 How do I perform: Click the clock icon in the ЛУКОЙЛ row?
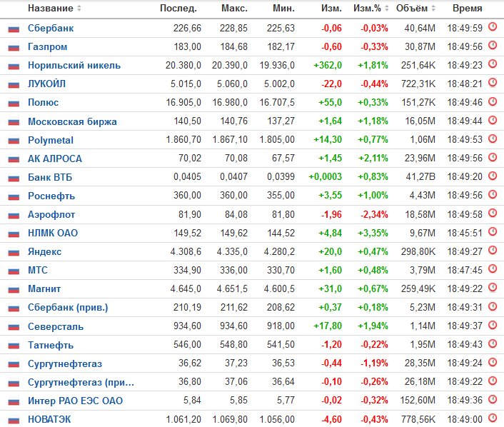493,83
